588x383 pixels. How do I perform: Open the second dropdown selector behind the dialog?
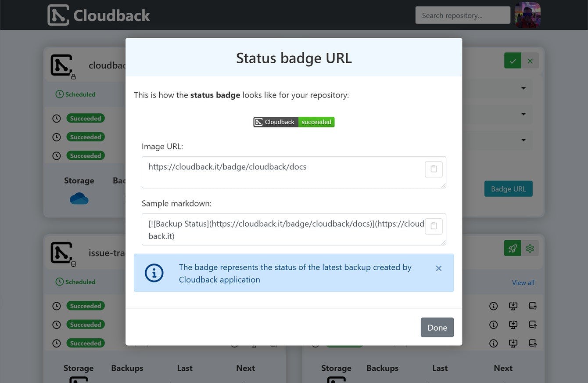[523, 114]
